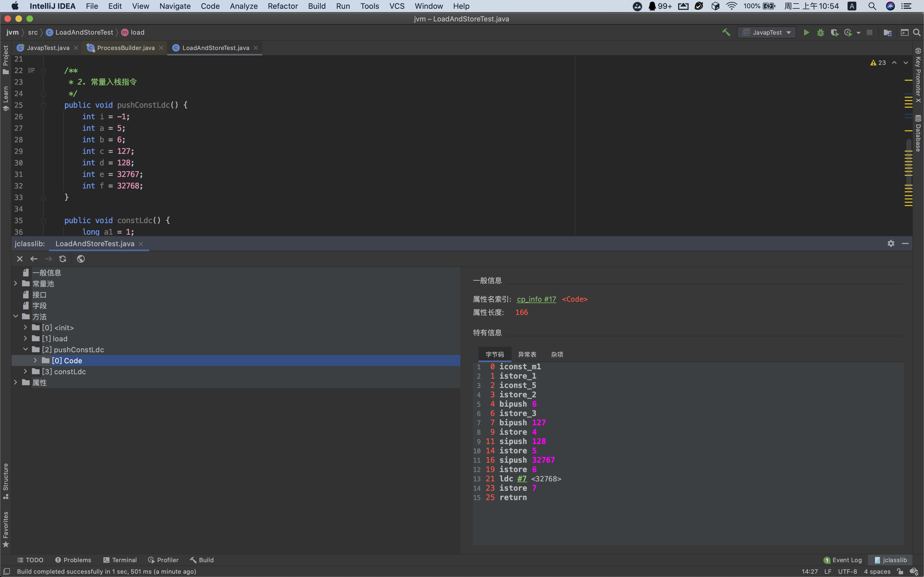
Task: Click the green Run button
Action: click(806, 33)
